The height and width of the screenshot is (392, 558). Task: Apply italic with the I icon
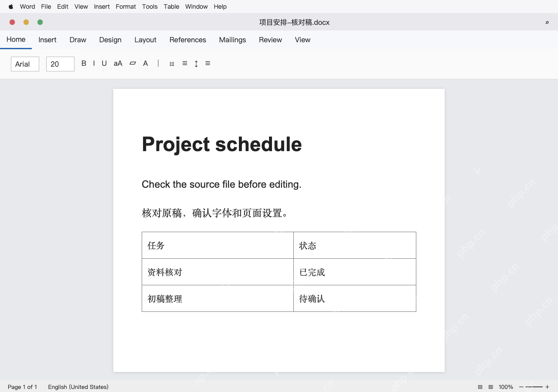[x=94, y=64]
